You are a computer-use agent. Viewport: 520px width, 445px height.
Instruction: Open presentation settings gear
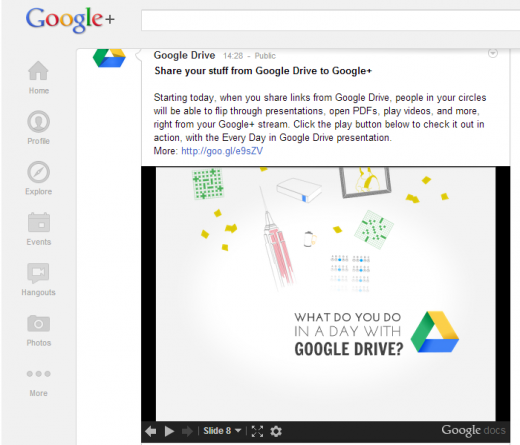click(276, 431)
